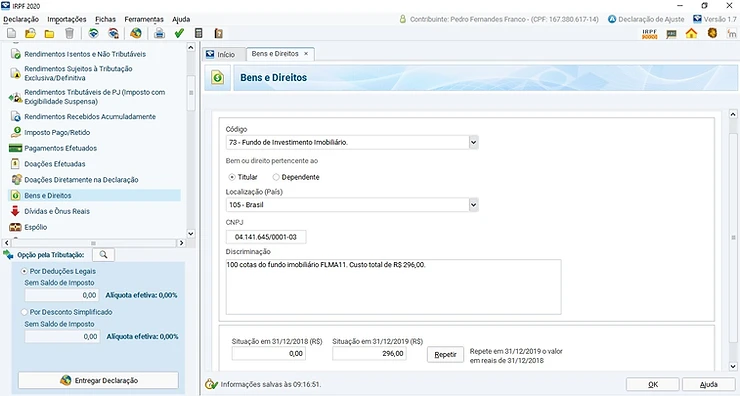Click the lion Leão icon
This screenshot has width=740, height=396.
tap(712, 33)
